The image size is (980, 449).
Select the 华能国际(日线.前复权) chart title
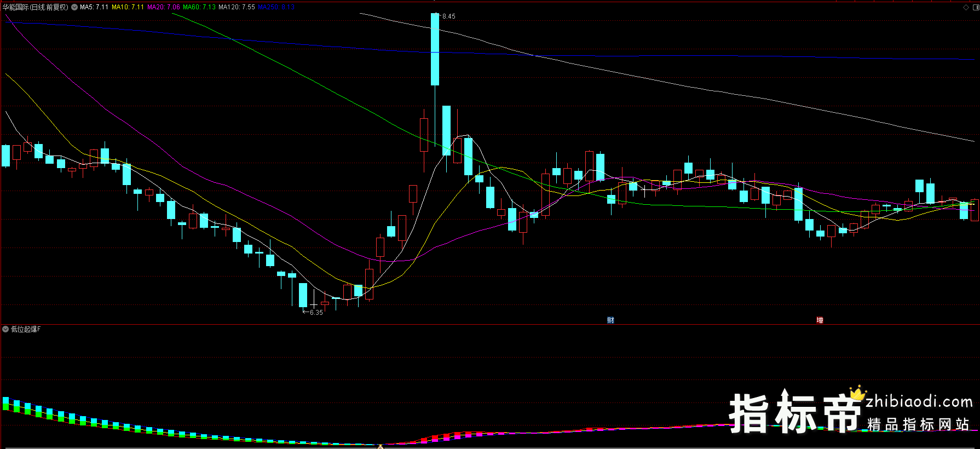(x=36, y=7)
